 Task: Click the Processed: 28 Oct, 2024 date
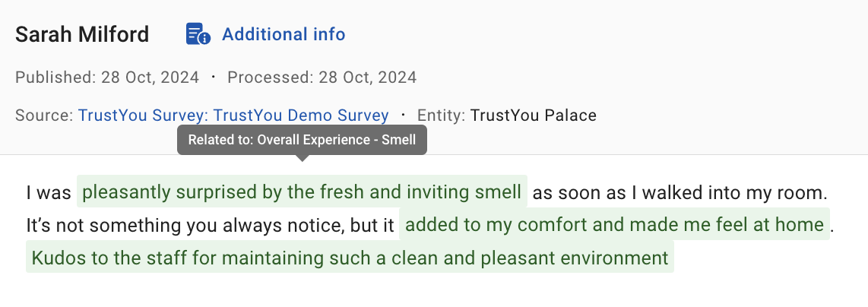(x=322, y=77)
